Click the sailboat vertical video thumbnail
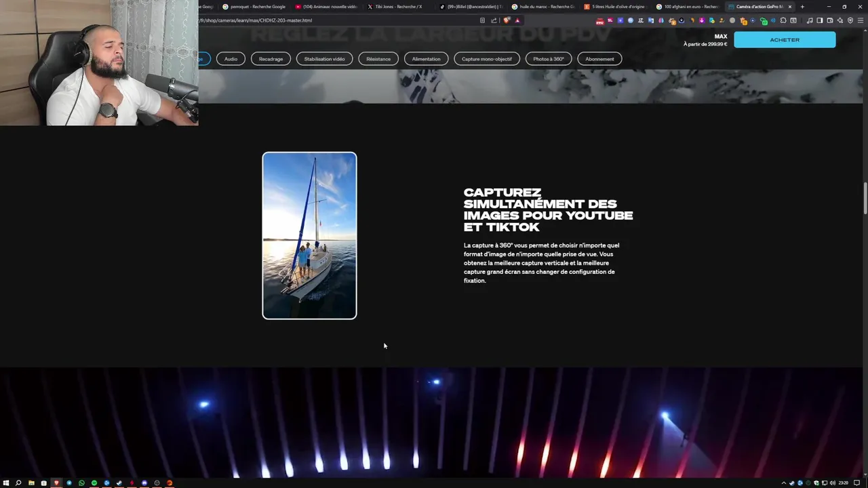Image resolution: width=868 pixels, height=488 pixels. coord(309,235)
